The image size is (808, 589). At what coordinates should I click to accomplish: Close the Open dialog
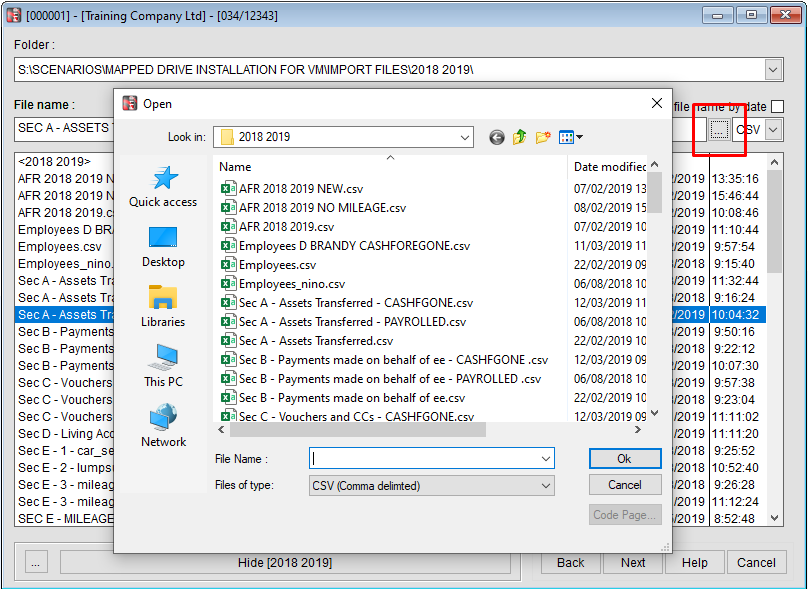657,104
